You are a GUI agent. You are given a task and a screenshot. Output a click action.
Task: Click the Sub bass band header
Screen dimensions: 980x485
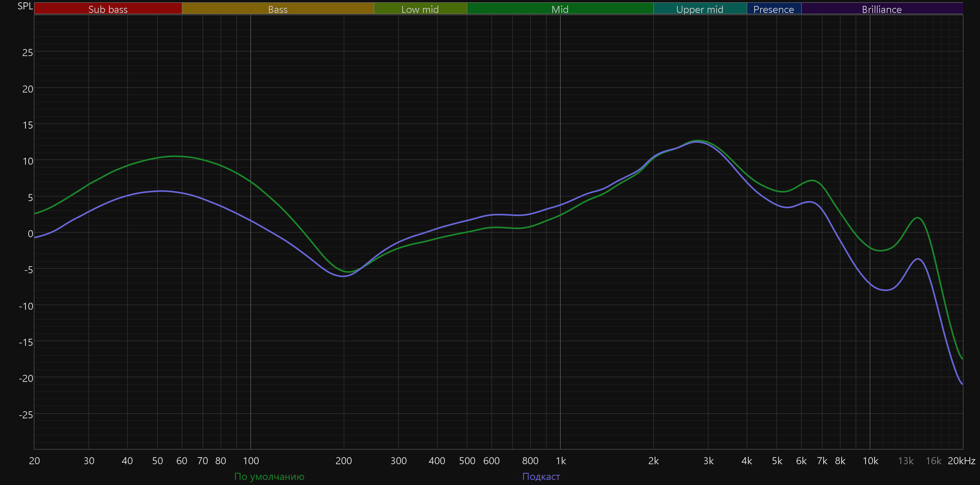(108, 9)
